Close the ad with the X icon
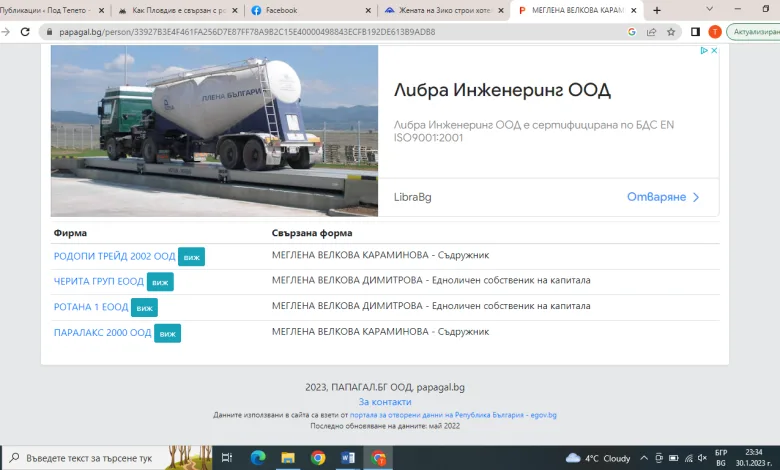 coord(714,50)
